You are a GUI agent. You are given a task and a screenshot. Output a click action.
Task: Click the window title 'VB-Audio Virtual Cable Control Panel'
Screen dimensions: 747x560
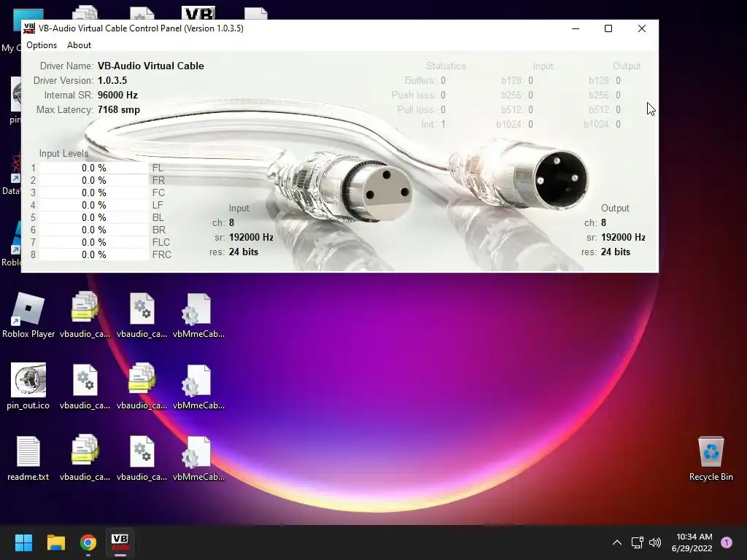point(110,28)
